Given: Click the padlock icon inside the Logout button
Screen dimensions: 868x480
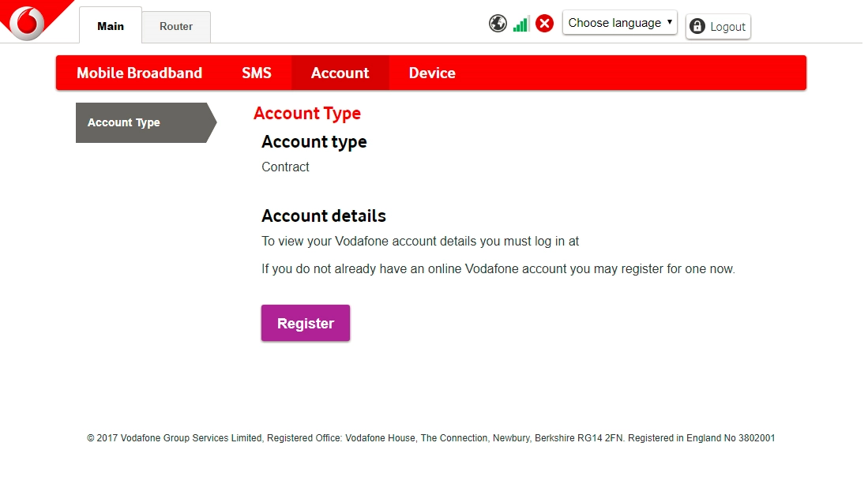Looking at the screenshot, I should pos(697,26).
